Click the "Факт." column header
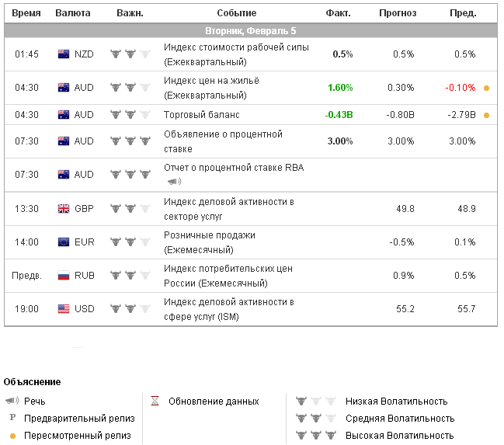Screen dimensions: 504x445 339,13
